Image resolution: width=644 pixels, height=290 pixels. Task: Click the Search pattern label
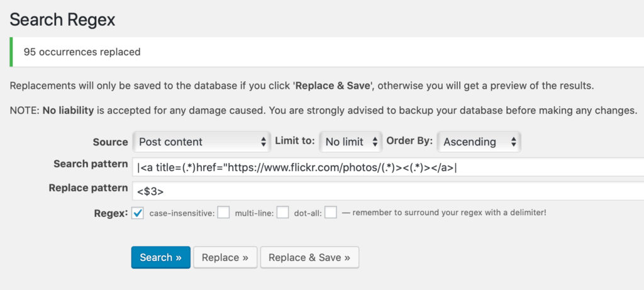[x=91, y=164]
